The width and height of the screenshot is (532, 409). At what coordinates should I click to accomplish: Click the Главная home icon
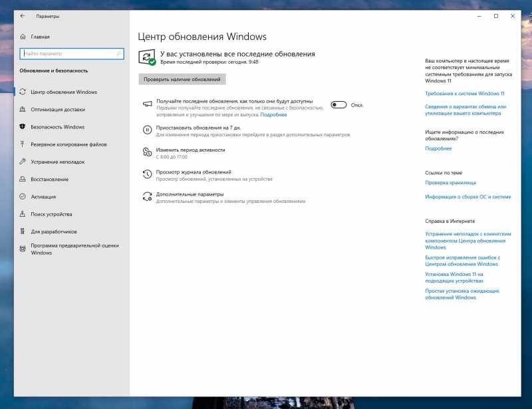coord(23,37)
